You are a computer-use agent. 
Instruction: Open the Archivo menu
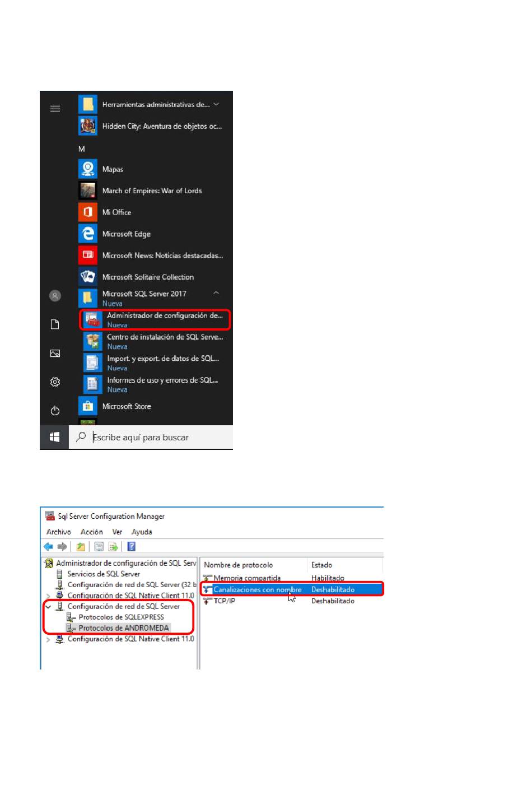pyautogui.click(x=59, y=532)
